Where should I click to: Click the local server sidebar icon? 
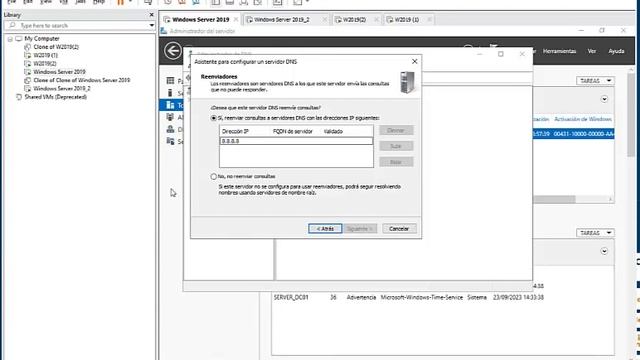(x=170, y=93)
